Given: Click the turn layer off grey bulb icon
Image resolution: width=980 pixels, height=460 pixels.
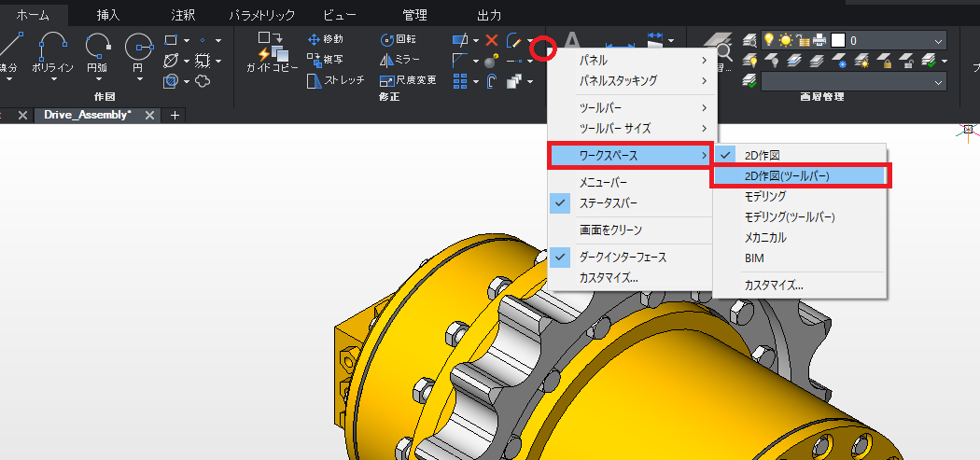Looking at the screenshot, I should [x=771, y=61].
